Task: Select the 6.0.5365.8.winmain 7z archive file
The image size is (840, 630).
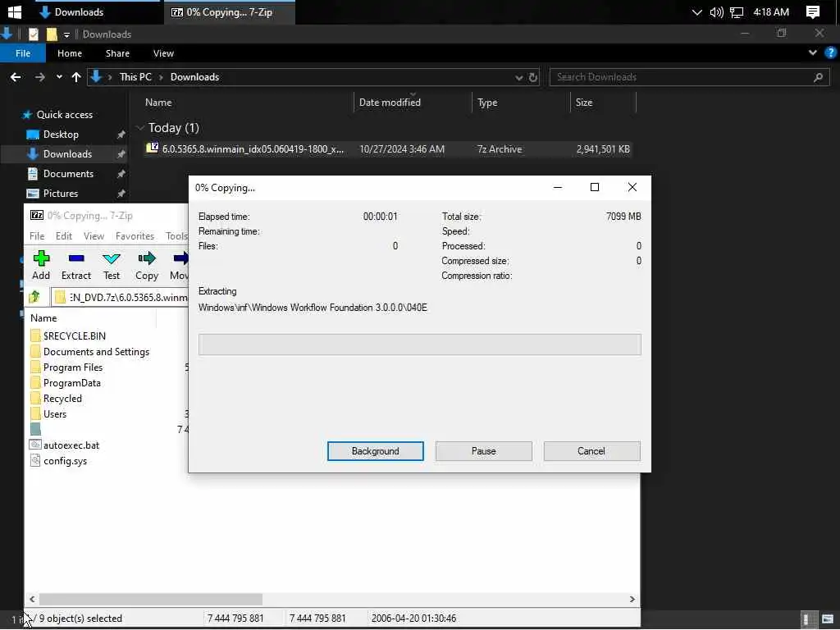Action: (x=388, y=149)
